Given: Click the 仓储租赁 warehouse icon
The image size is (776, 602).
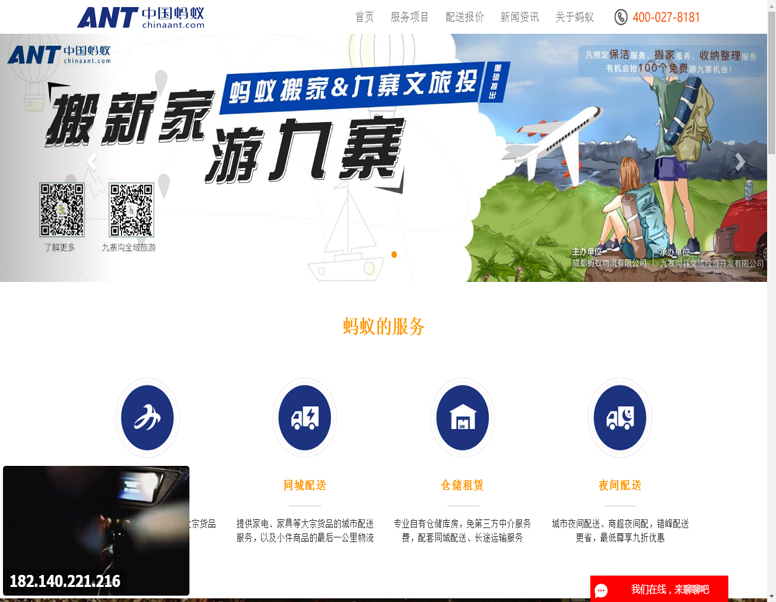Looking at the screenshot, I should [462, 417].
